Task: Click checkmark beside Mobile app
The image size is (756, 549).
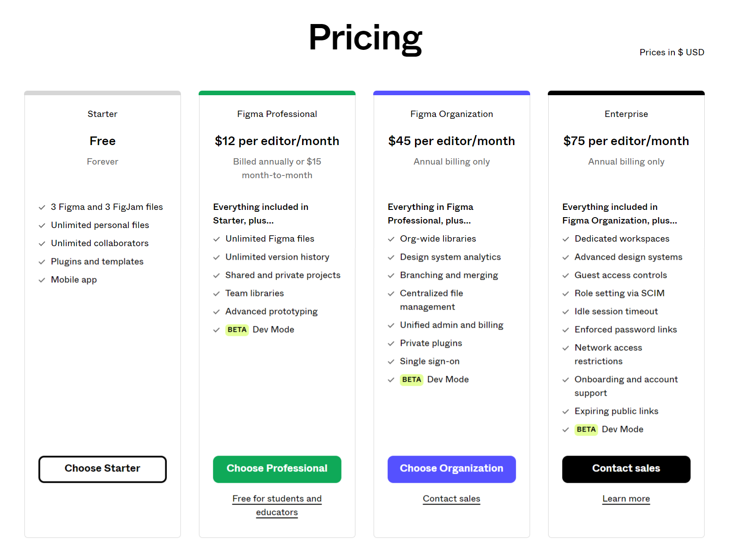Action: coord(42,280)
